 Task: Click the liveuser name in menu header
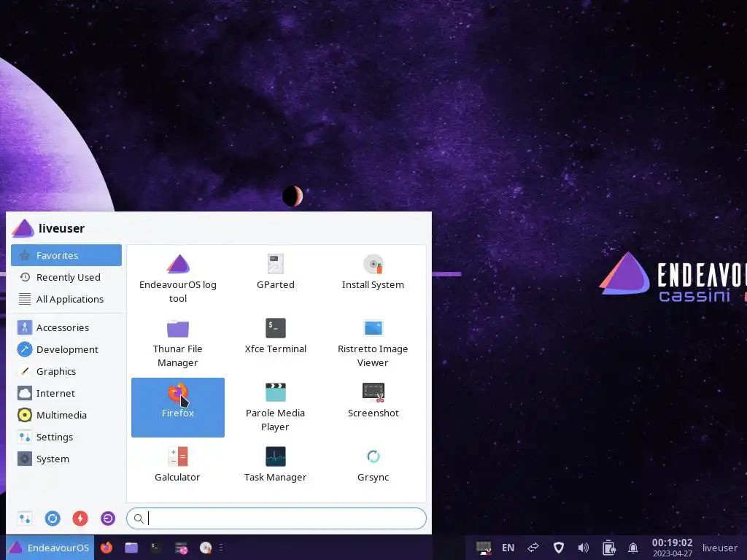point(61,228)
